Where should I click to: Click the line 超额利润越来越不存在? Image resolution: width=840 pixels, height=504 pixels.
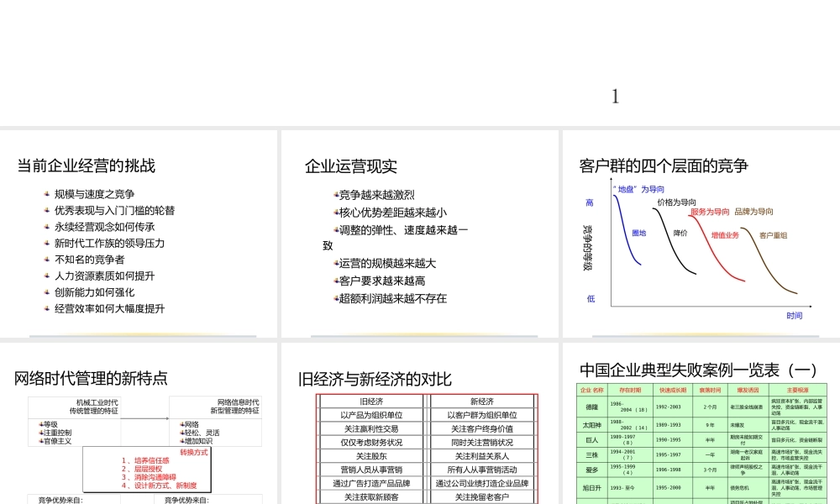(x=392, y=298)
